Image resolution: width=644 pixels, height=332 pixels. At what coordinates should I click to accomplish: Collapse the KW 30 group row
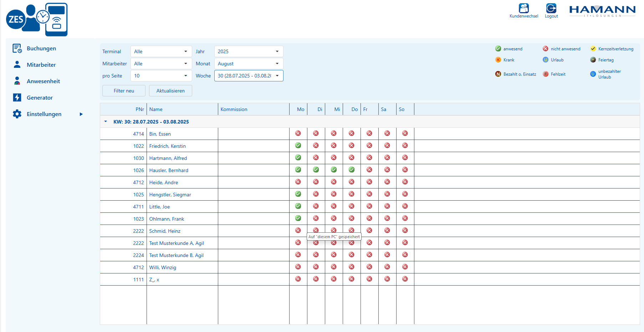pyautogui.click(x=106, y=122)
